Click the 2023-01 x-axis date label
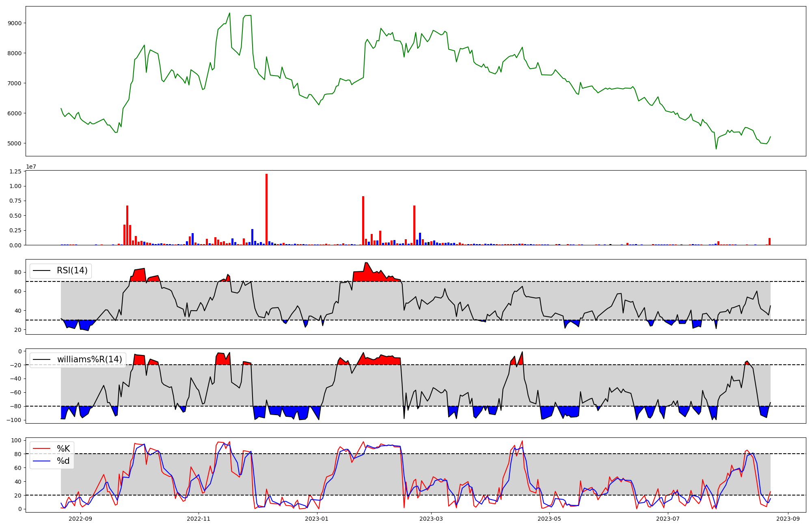Screen dimensions: 812x528 317,519
